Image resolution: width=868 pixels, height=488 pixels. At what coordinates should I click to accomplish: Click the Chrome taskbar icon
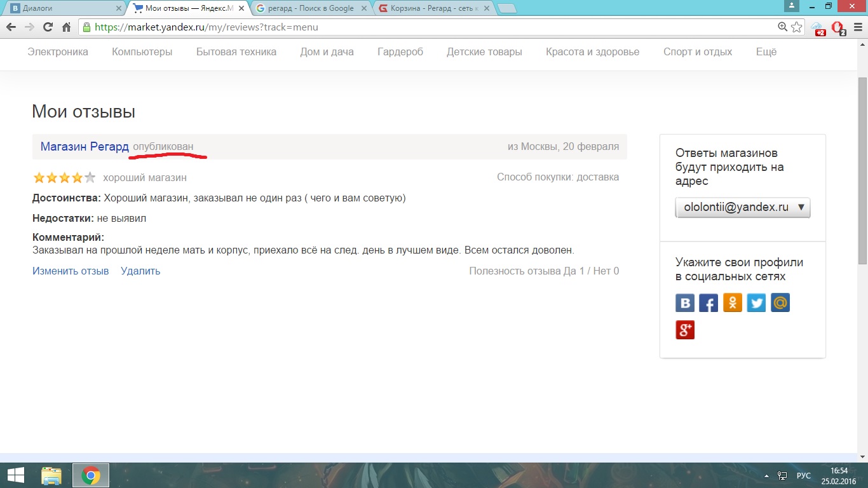tap(91, 475)
